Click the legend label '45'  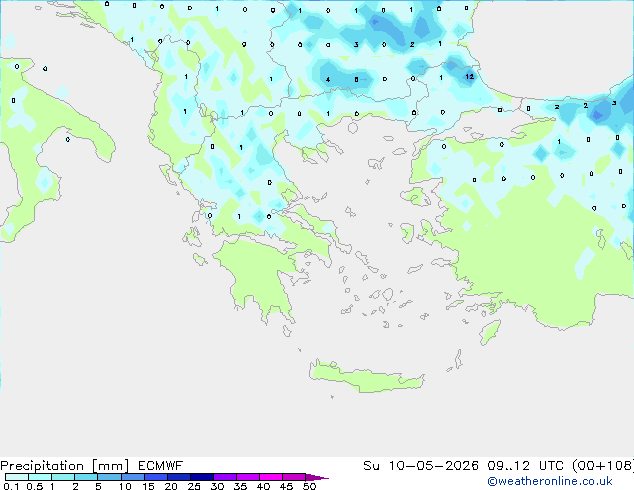click(x=286, y=486)
